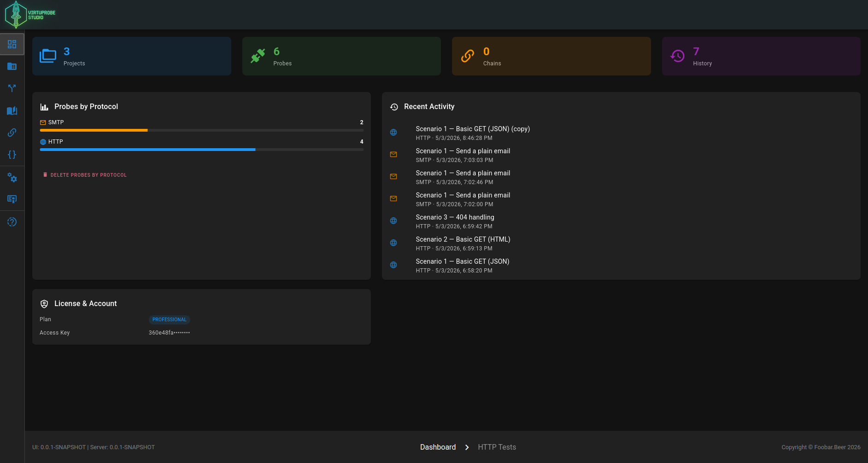
Task: Click the Plan label in License section
Action: click(45, 319)
